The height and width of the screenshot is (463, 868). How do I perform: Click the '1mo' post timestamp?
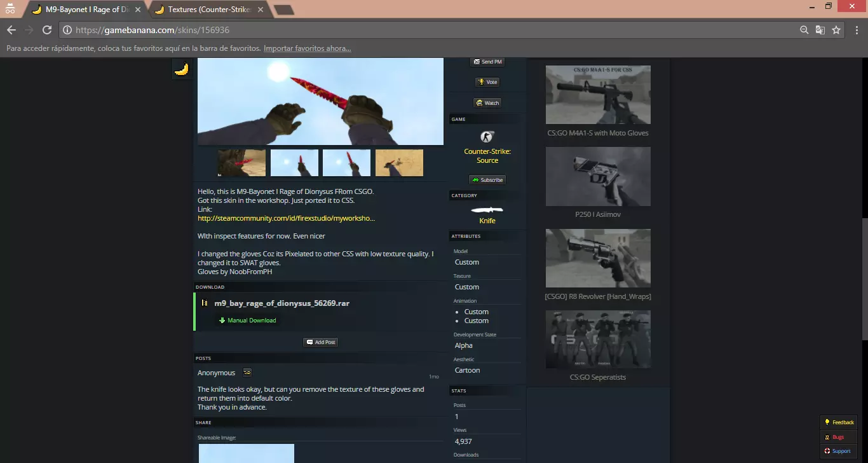tap(434, 377)
